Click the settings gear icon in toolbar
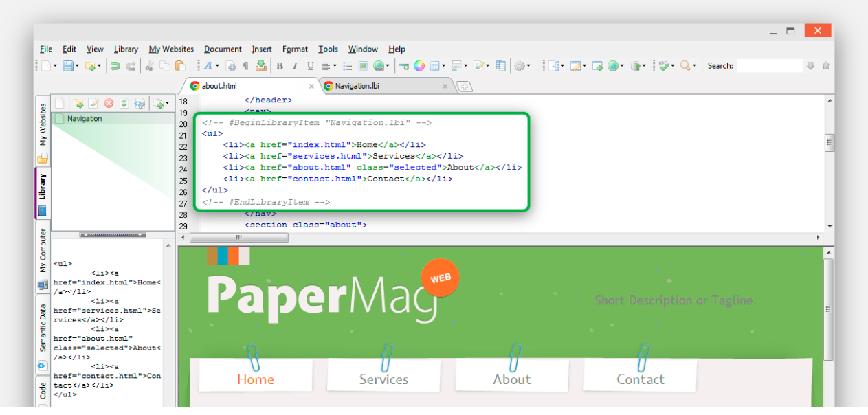This screenshot has height=415, width=868. [519, 66]
